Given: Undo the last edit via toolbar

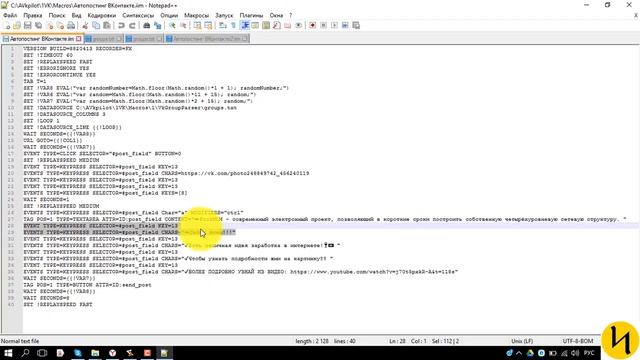Looking at the screenshot, I should pos(121,25).
